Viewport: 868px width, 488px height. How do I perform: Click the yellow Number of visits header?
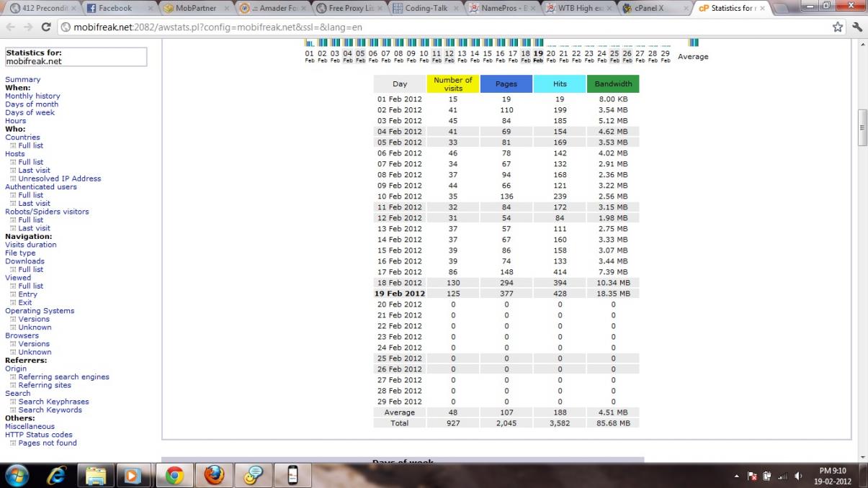pyautogui.click(x=453, y=84)
